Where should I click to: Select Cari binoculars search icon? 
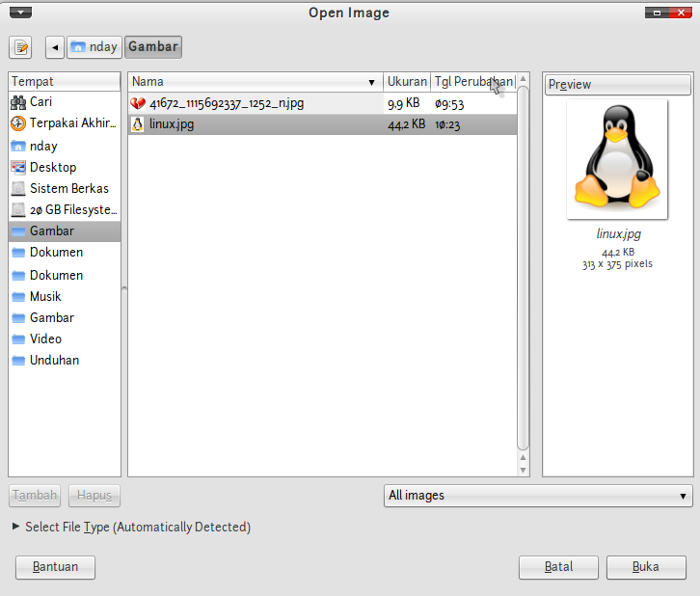[x=18, y=101]
